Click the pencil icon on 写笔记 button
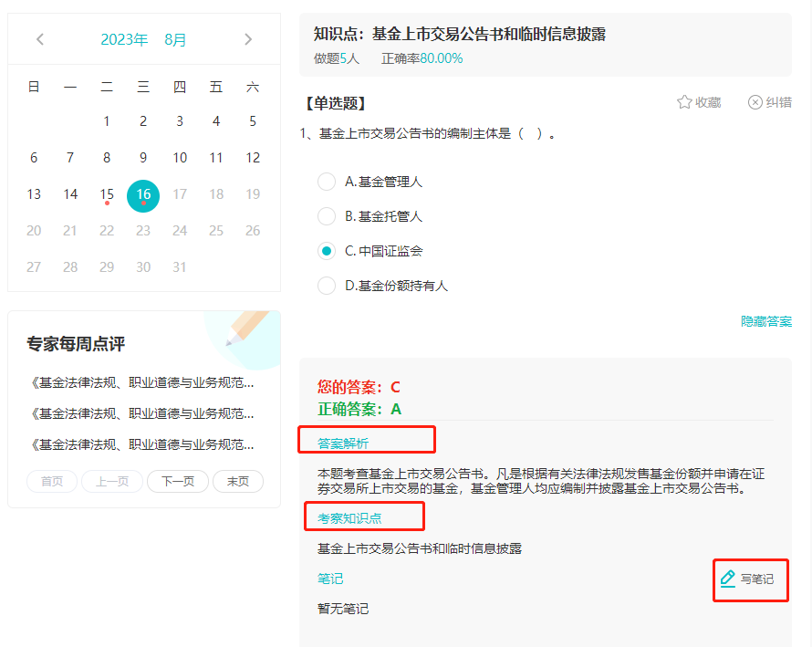The height and width of the screenshot is (647, 812). point(727,579)
